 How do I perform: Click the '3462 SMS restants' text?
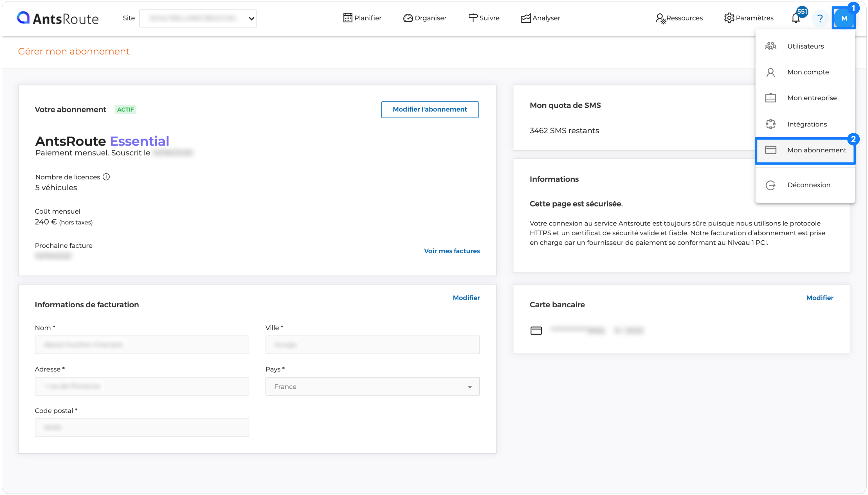[564, 130]
